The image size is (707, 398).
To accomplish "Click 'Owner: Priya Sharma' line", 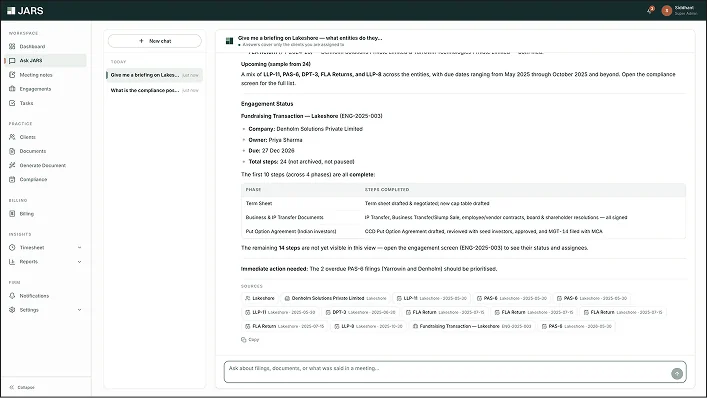I will pyautogui.click(x=275, y=140).
